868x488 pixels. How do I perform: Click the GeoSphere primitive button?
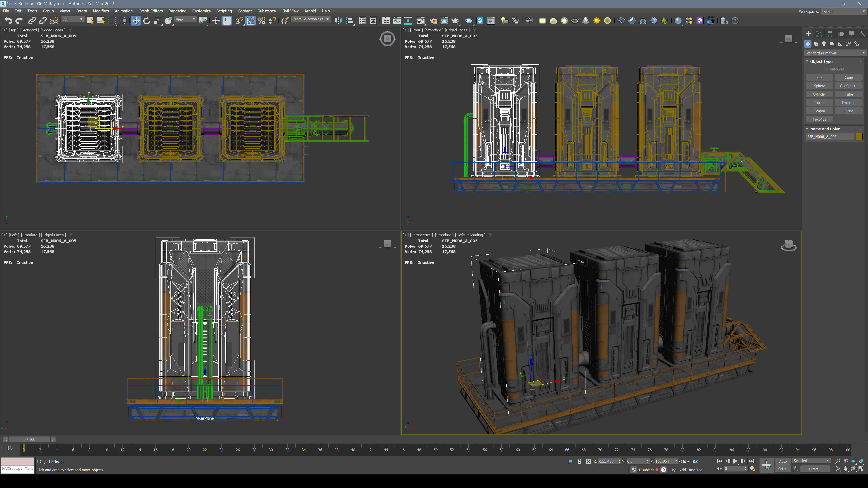click(849, 86)
